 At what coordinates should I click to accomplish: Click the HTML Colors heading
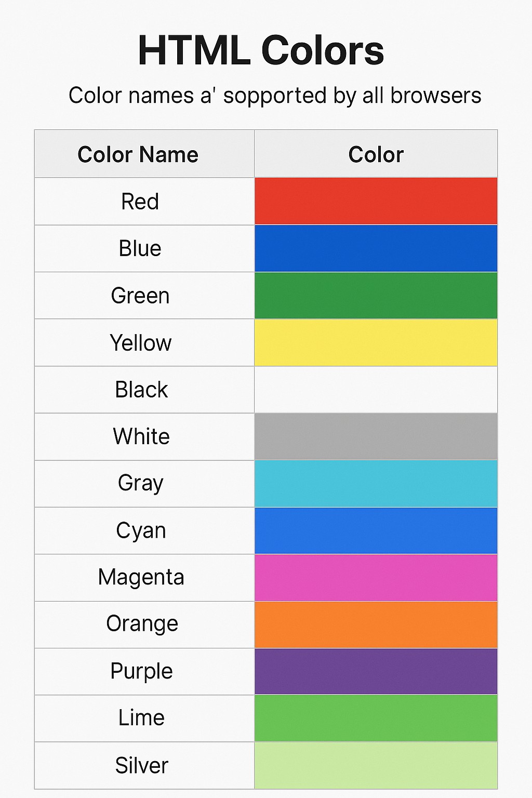tap(261, 50)
